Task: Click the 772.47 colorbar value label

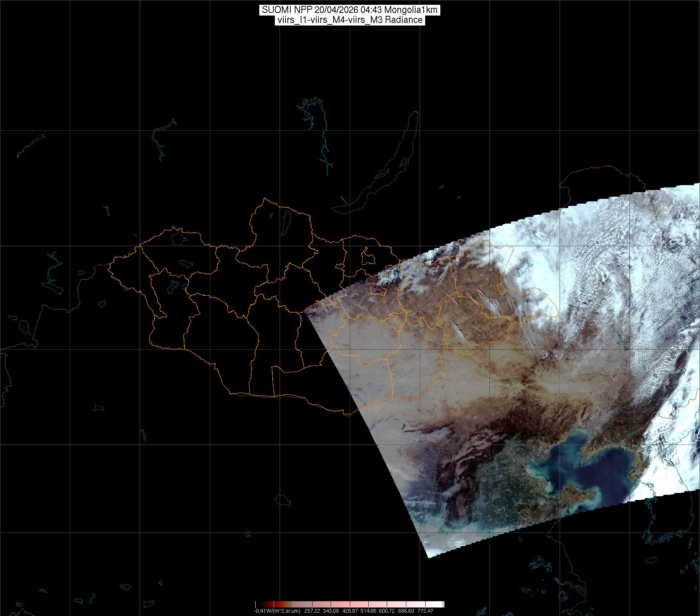Action: pos(425,611)
